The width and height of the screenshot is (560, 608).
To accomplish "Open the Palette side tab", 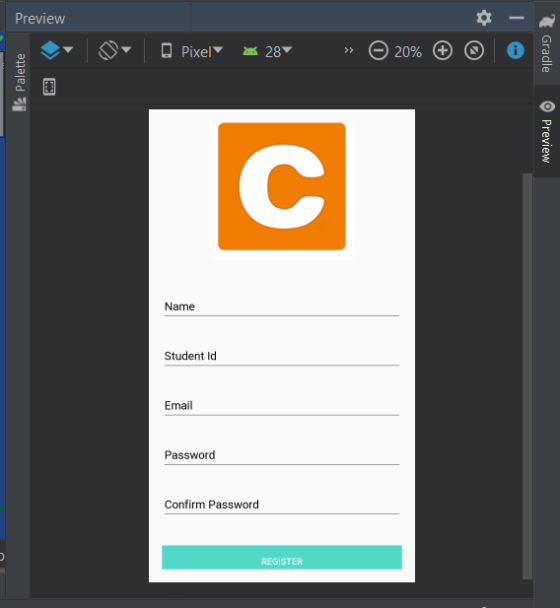I will [19, 81].
